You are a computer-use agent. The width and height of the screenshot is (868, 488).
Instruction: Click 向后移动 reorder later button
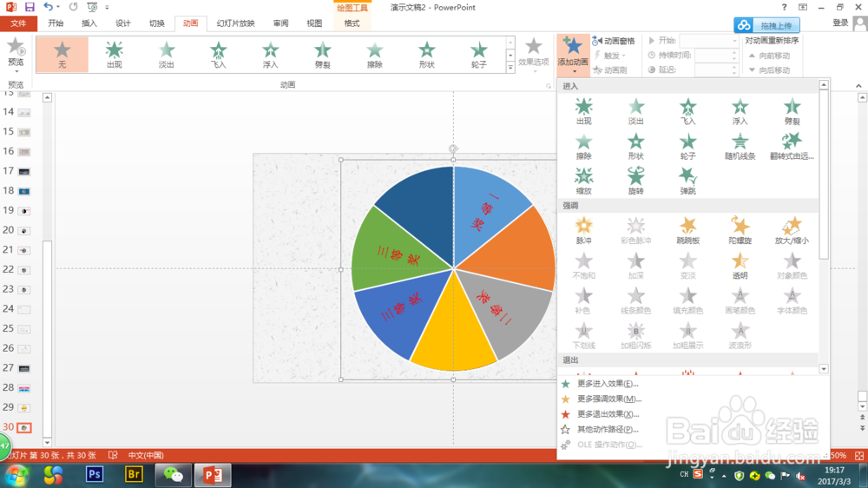point(769,70)
